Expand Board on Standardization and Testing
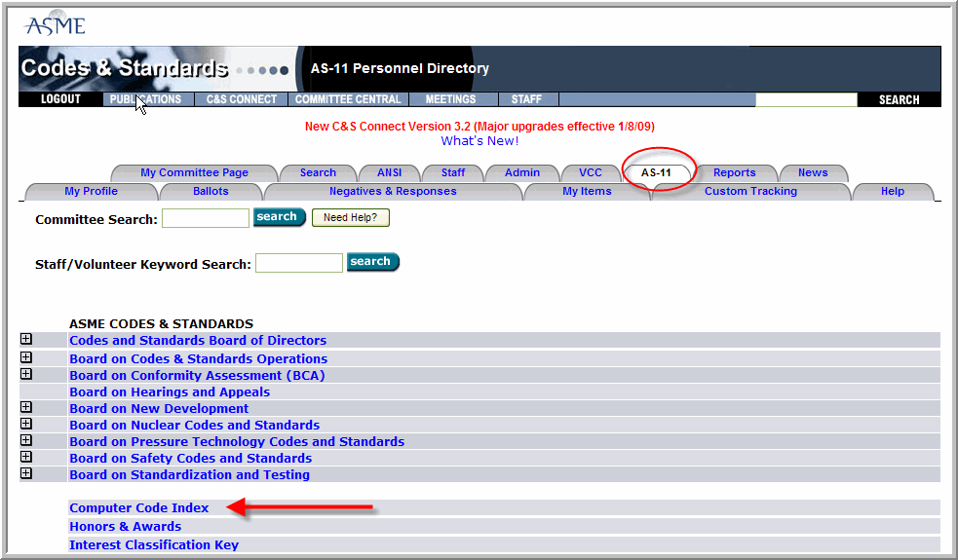 click(26, 473)
